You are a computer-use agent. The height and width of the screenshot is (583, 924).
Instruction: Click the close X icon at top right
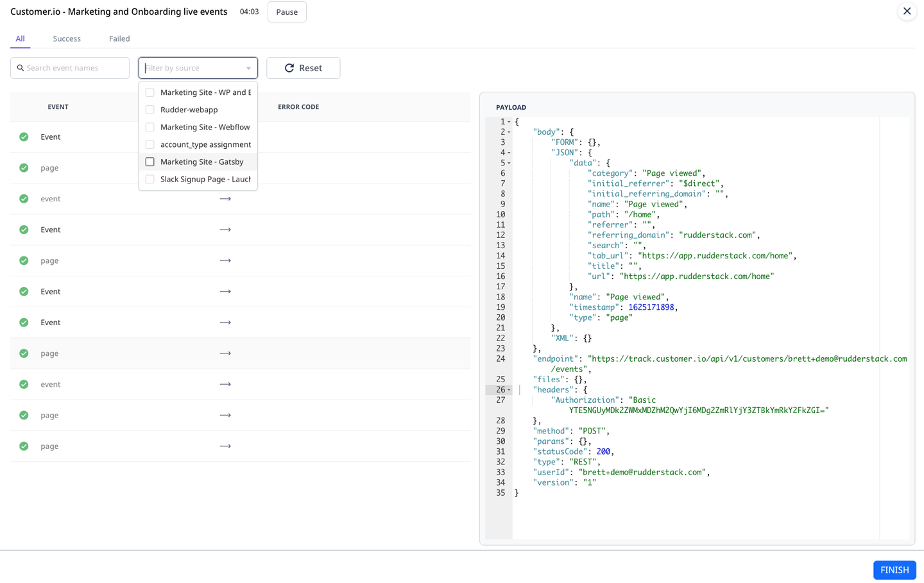[907, 11]
